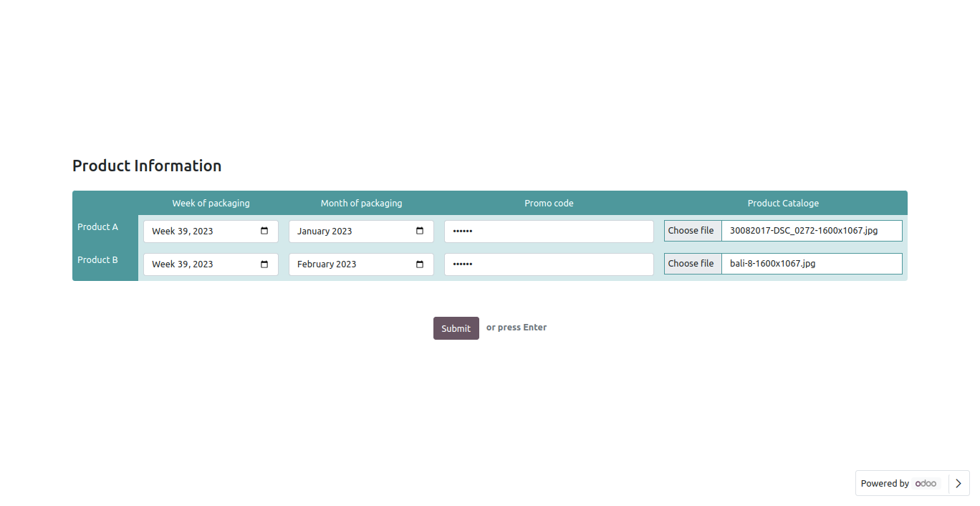This screenshot has width=980, height=506.
Task: Click the Product A row label
Action: click(x=97, y=227)
